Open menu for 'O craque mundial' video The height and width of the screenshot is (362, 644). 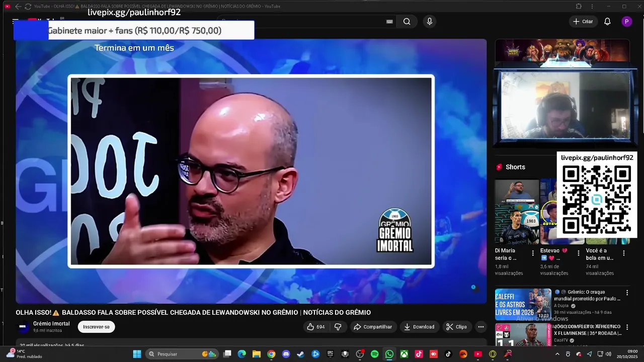click(627, 293)
